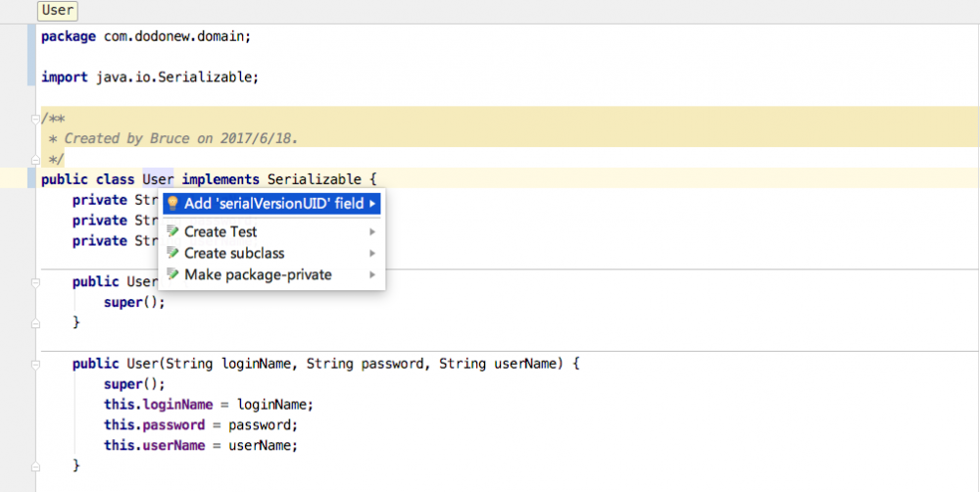This screenshot has width=980, height=492.
Task: Choose Add 'serialVersionUID' field intention
Action: 273,204
